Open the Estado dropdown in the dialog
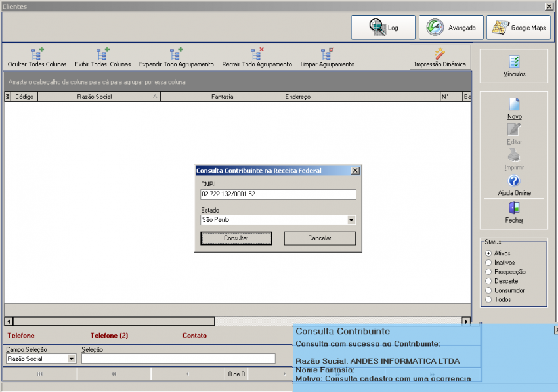The width and height of the screenshot is (558, 392). pyautogui.click(x=351, y=220)
